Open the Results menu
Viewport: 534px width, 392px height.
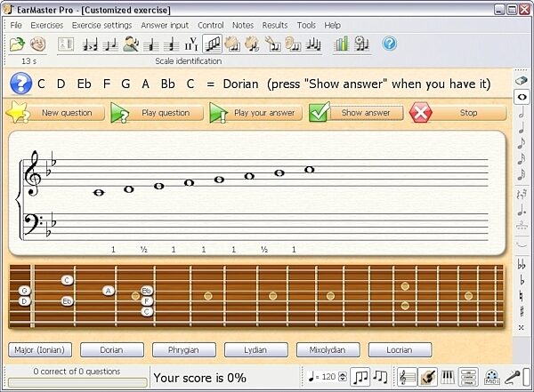pos(275,25)
